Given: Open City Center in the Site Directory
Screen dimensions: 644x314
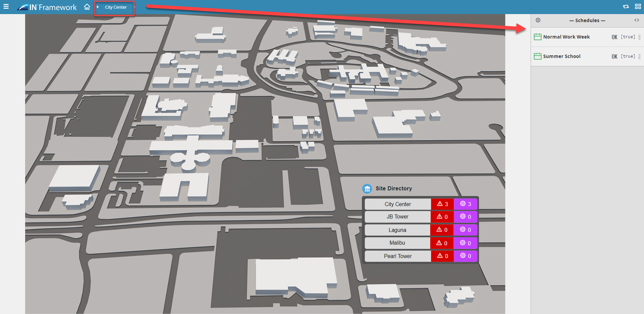Looking at the screenshot, I should 398,204.
